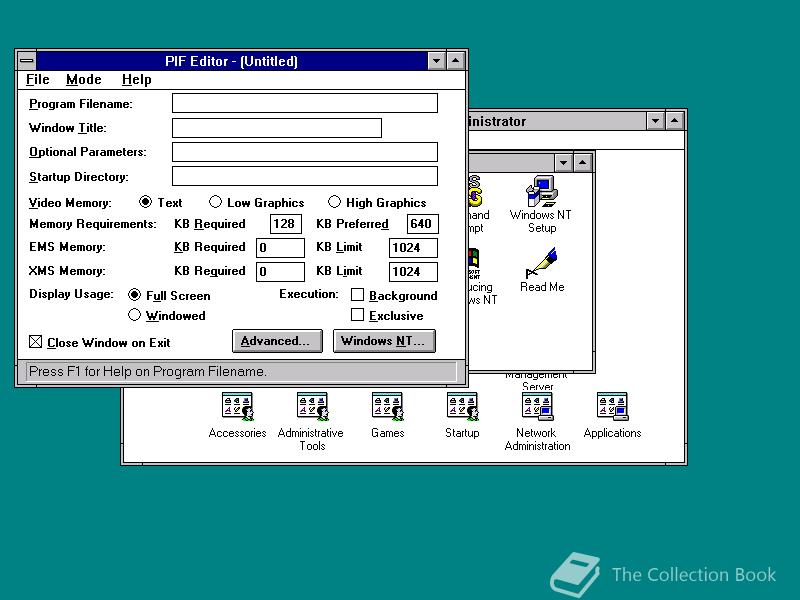
Task: Focus the Optional Parameters field
Action: pyautogui.click(x=305, y=152)
